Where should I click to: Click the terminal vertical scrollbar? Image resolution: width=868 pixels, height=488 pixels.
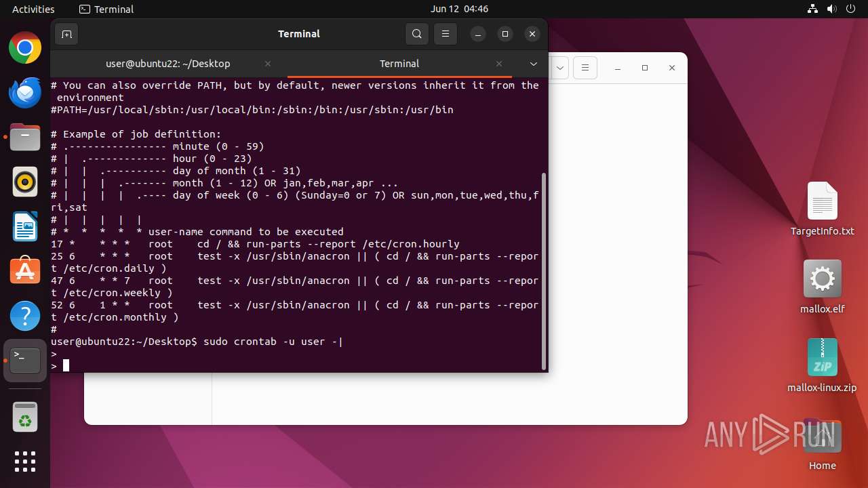tap(544, 271)
